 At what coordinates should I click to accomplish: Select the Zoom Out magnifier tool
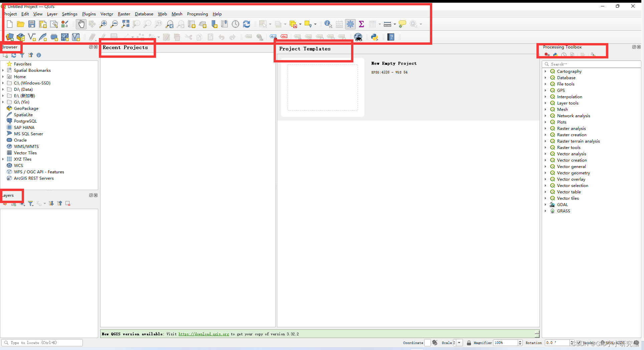[x=114, y=24]
